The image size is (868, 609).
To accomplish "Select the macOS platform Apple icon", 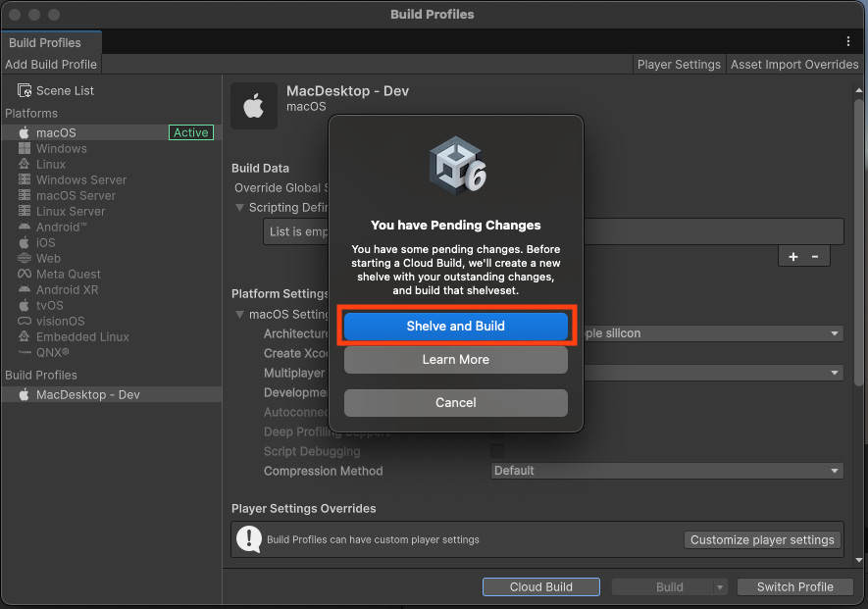I will click(25, 132).
